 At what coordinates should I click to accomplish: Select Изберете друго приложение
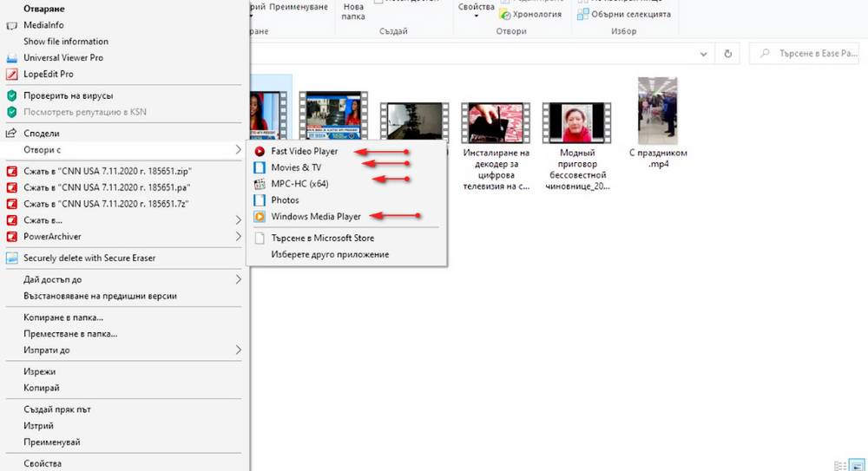(329, 255)
